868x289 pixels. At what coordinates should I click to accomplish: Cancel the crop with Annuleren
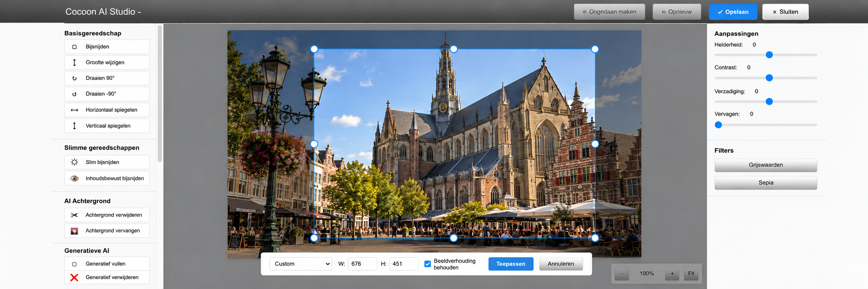[x=561, y=264]
